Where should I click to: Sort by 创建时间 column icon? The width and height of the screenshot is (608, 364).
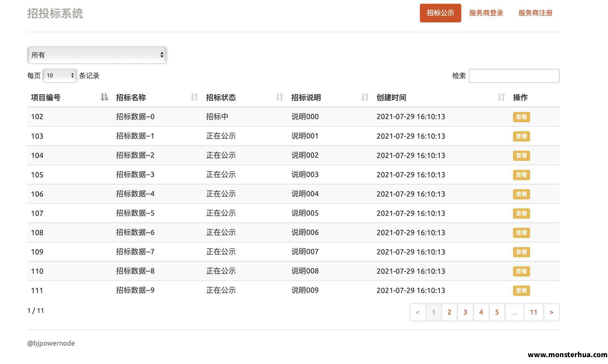point(501,97)
